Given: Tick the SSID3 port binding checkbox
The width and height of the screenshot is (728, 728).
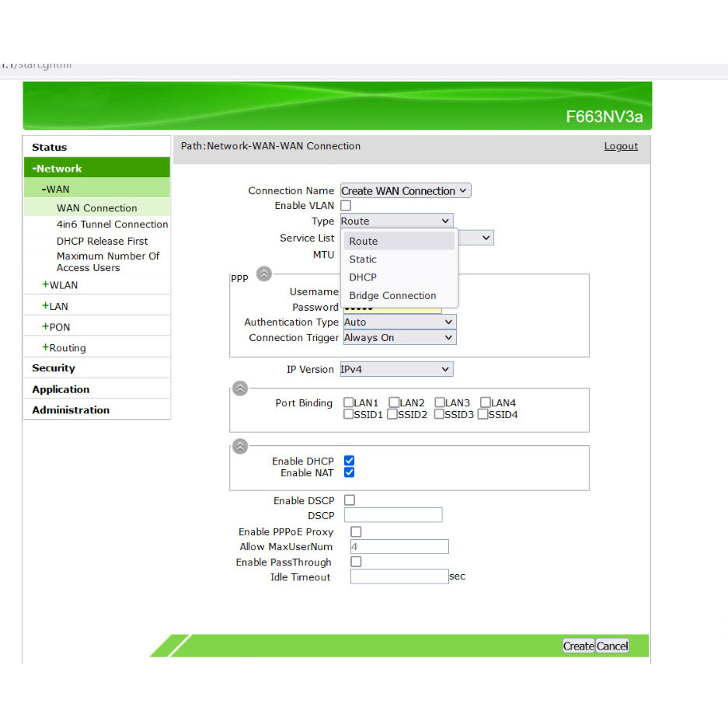Looking at the screenshot, I should 439,415.
